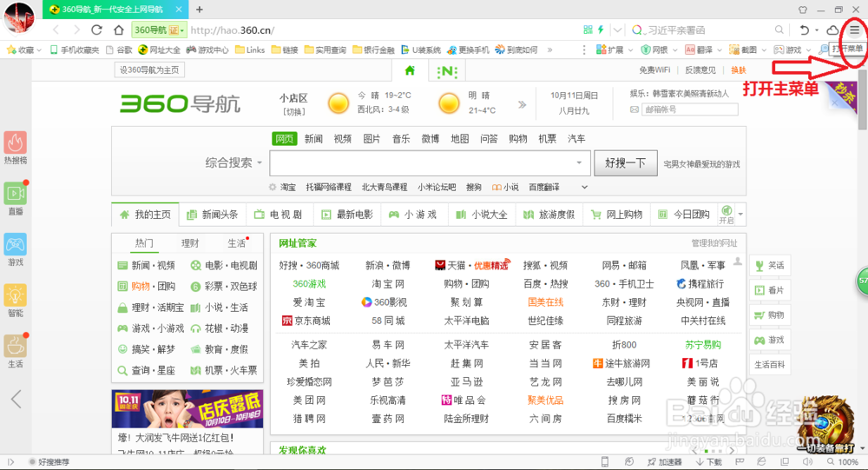Open 加速器 in status bar

tap(665, 461)
